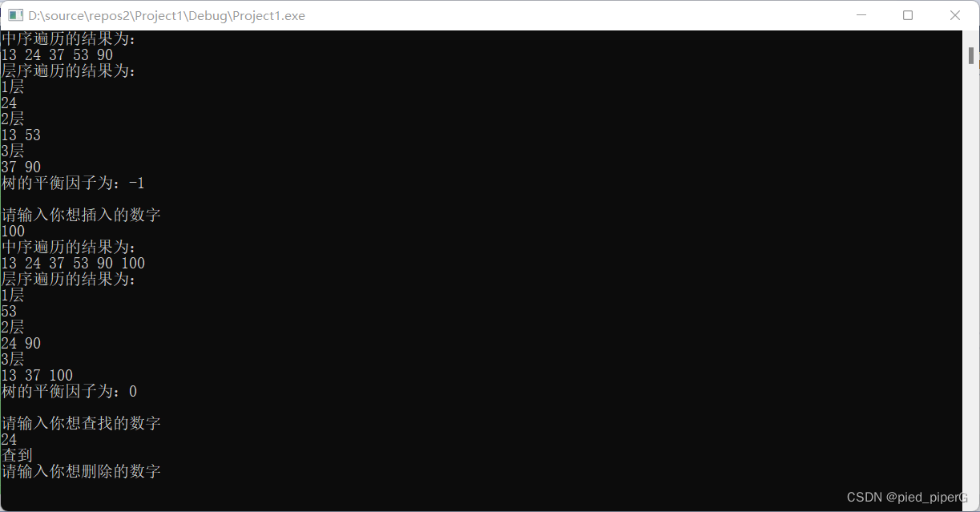The width and height of the screenshot is (980, 512).
Task: Click the result text '查到'
Action: [x=17, y=456]
